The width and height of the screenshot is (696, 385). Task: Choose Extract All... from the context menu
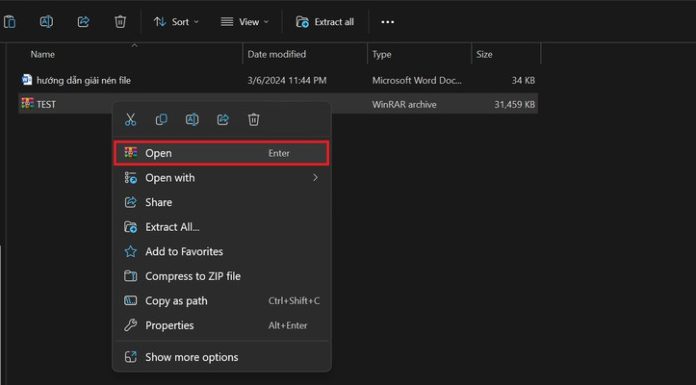tap(221, 227)
